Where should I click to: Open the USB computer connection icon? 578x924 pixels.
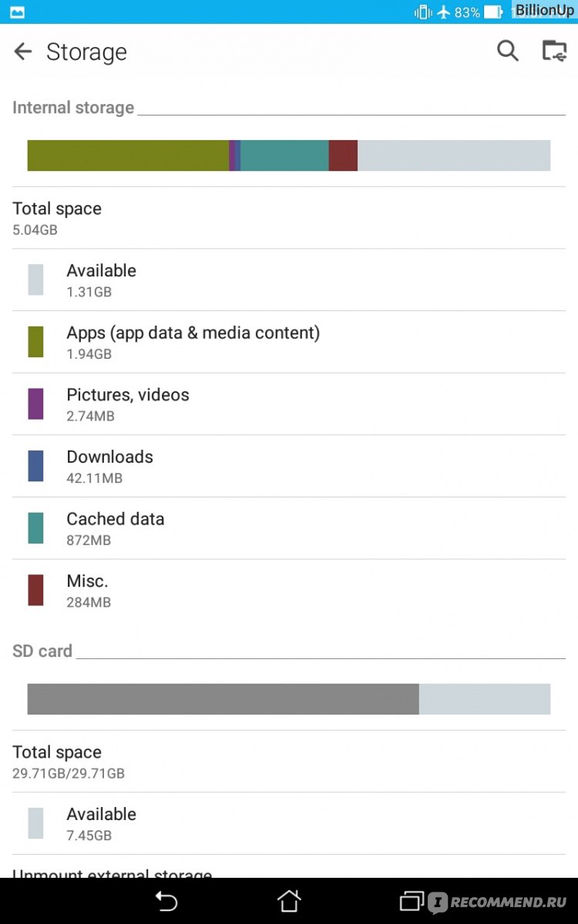tap(554, 51)
